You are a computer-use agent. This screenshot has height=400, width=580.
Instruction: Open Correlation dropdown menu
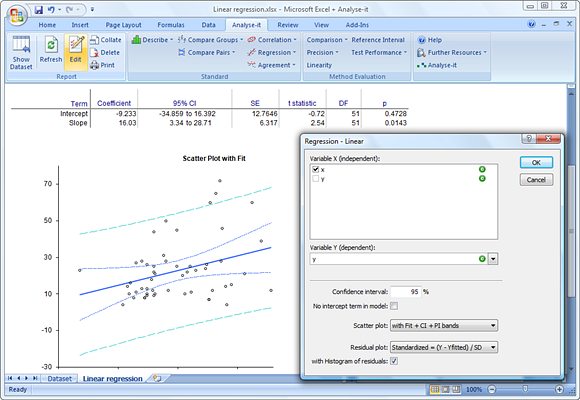tap(272, 40)
